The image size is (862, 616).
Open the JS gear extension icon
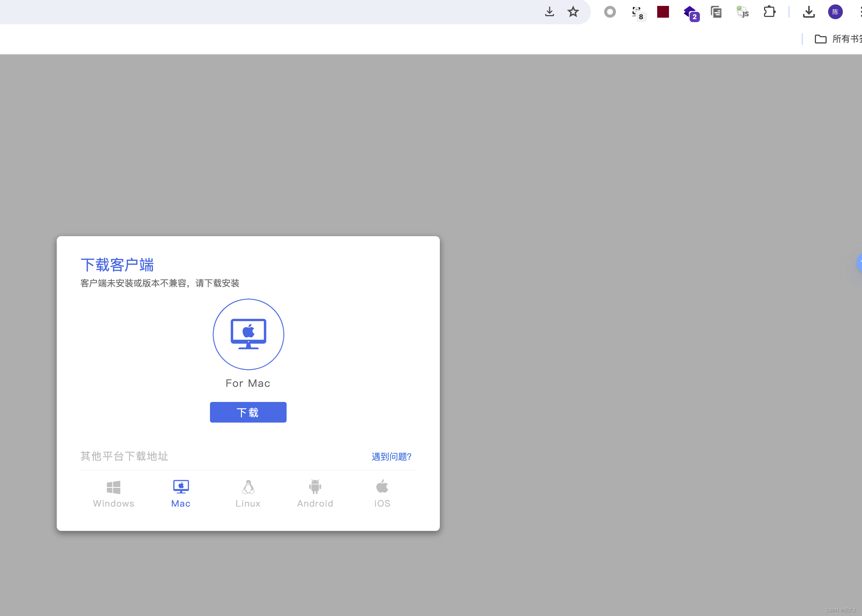point(743,12)
